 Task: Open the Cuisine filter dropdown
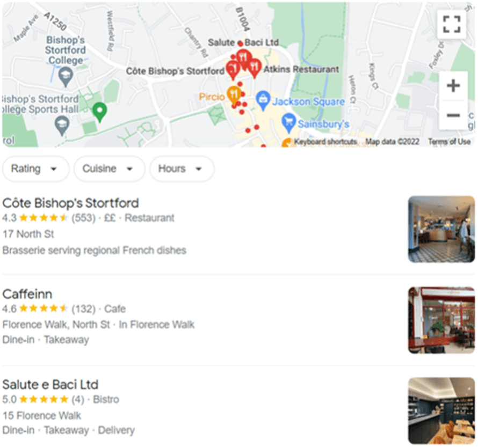[109, 168]
